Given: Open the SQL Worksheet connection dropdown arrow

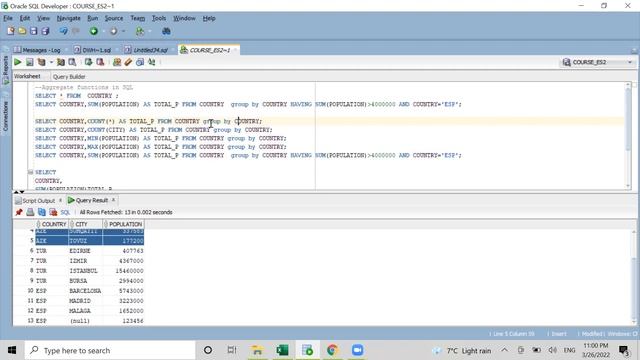Looking at the screenshot, I should (x=150, y=31).
